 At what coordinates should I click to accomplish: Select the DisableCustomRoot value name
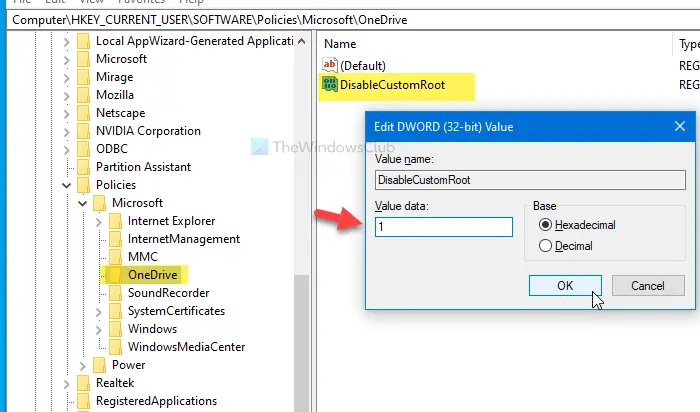pos(392,85)
